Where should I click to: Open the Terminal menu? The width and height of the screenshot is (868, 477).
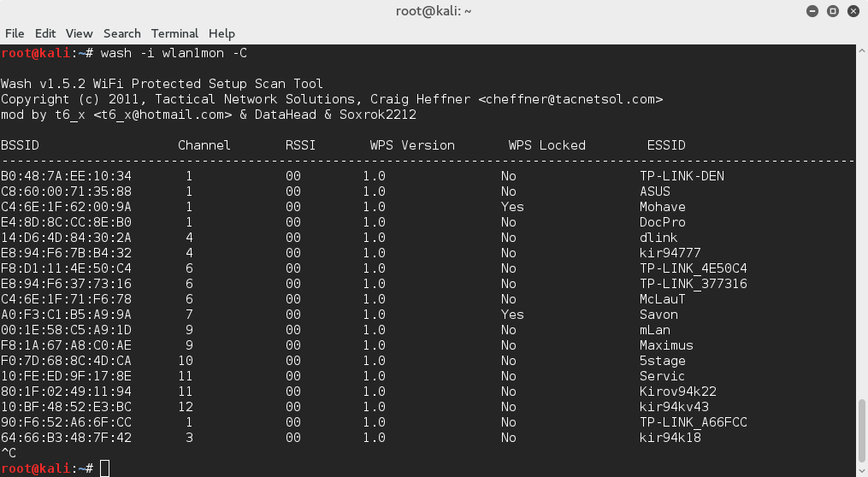(x=174, y=33)
